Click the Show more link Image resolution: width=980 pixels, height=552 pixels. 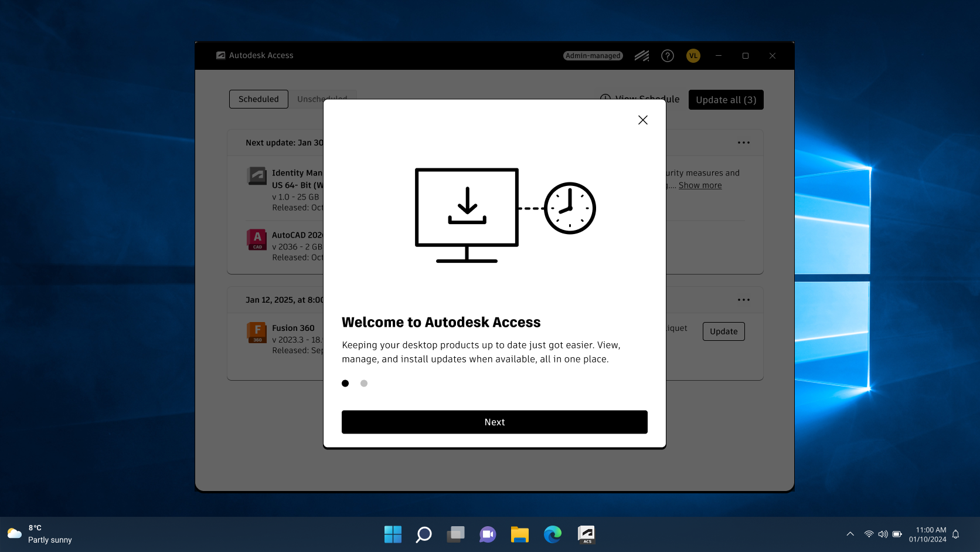(700, 185)
